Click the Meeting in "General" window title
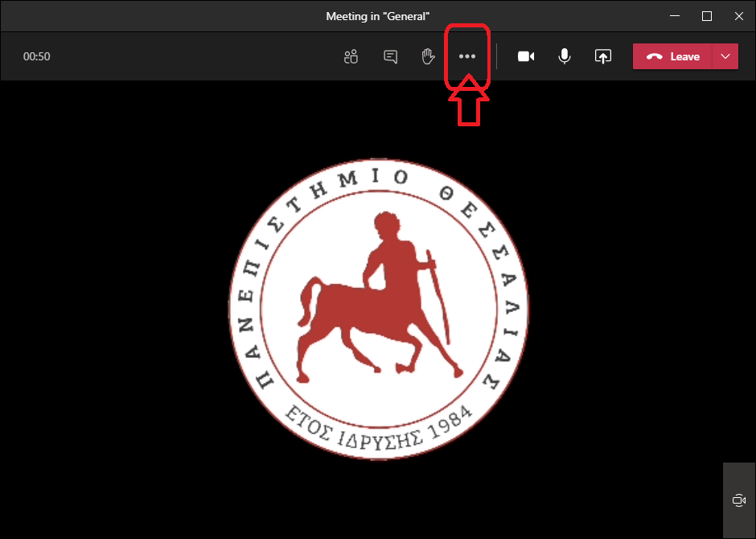Image resolution: width=756 pixels, height=539 pixels. pyautogui.click(x=377, y=16)
